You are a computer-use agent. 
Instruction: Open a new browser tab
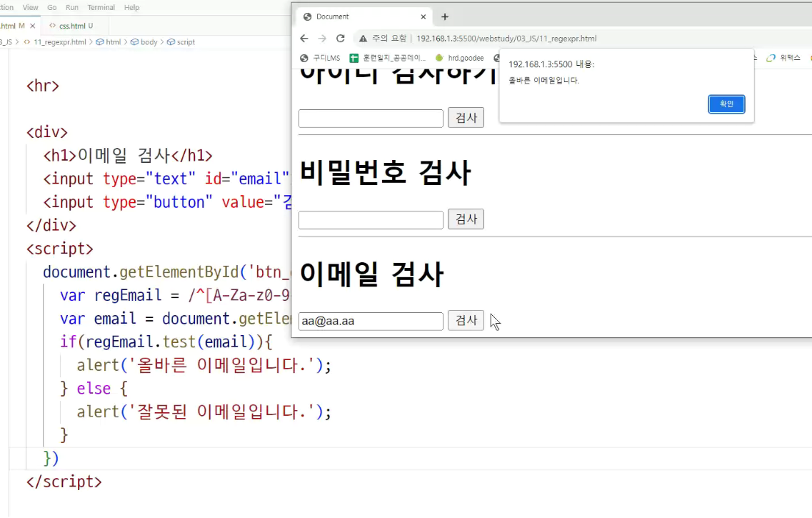444,16
